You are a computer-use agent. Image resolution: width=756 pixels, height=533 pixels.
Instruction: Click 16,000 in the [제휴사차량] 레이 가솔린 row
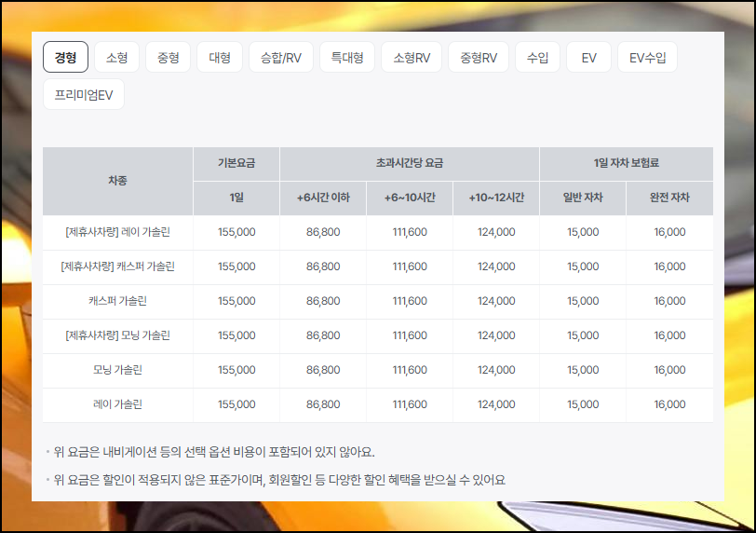tap(669, 232)
